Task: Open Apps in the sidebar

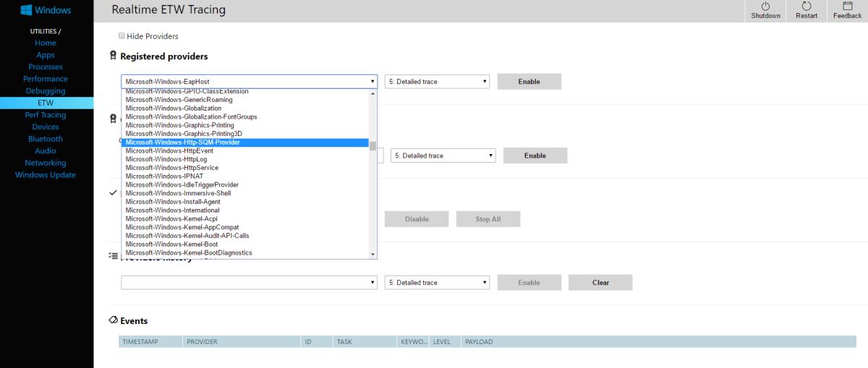Action: [x=46, y=55]
